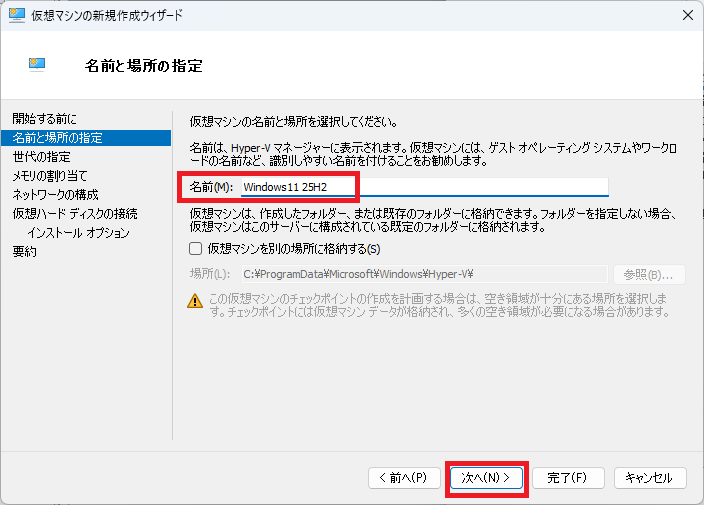Open 仮想ハード ディスクの接続 step
Screen dimensions: 704x505
pyautogui.click(x=75, y=214)
